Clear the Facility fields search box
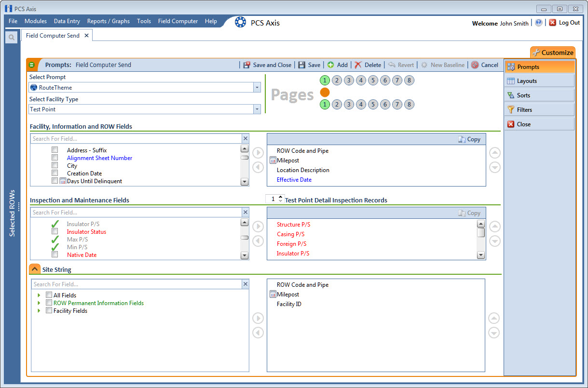The height and width of the screenshot is (388, 588). (245, 139)
